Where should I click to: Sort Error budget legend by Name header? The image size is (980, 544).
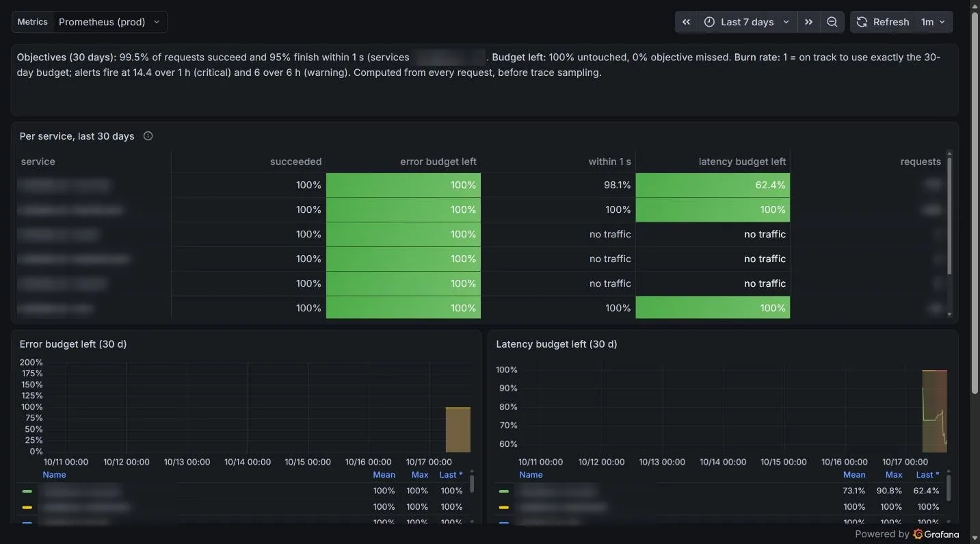coord(54,475)
